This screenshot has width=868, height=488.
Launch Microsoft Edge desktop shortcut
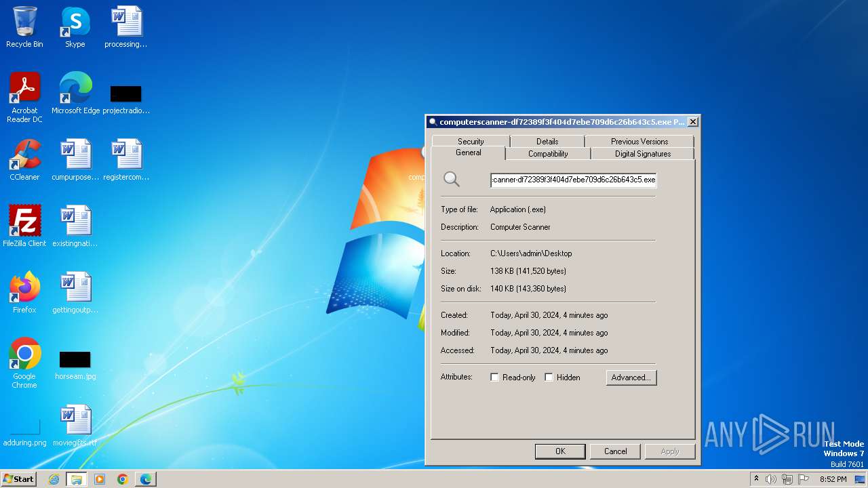(x=75, y=94)
